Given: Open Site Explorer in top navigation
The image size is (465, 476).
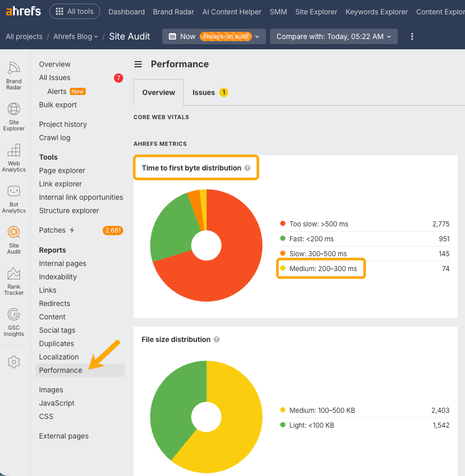Looking at the screenshot, I should click(316, 12).
